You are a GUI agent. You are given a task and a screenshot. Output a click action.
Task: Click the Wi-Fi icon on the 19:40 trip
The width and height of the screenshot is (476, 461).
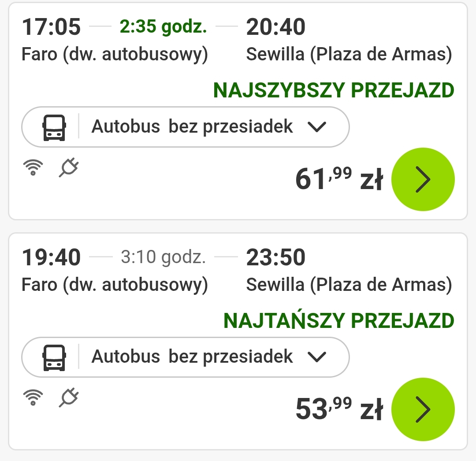[33, 397]
